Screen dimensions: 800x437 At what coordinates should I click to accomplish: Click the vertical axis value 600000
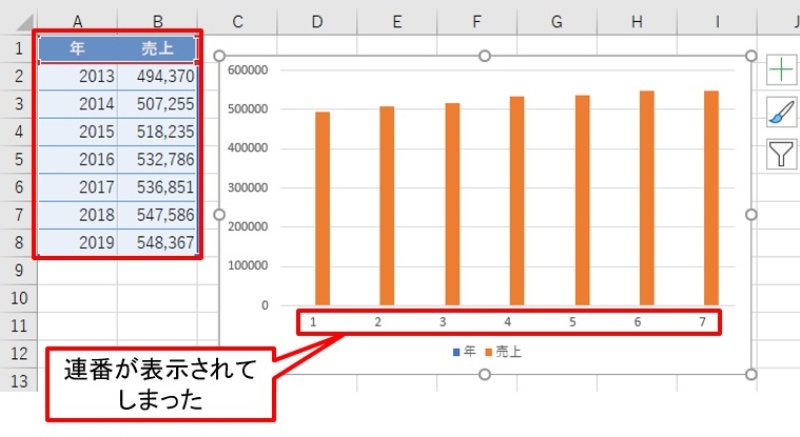point(250,70)
